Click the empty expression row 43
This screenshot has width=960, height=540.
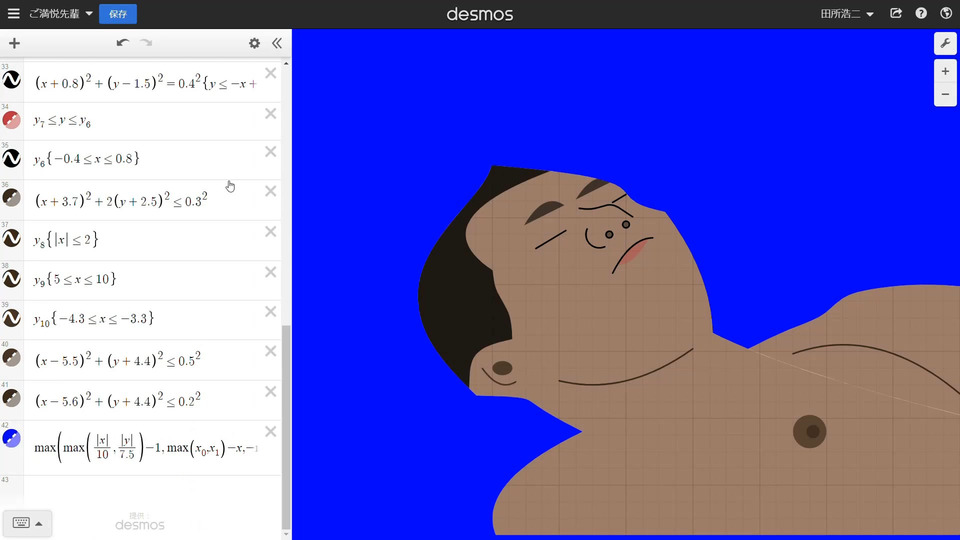150,490
